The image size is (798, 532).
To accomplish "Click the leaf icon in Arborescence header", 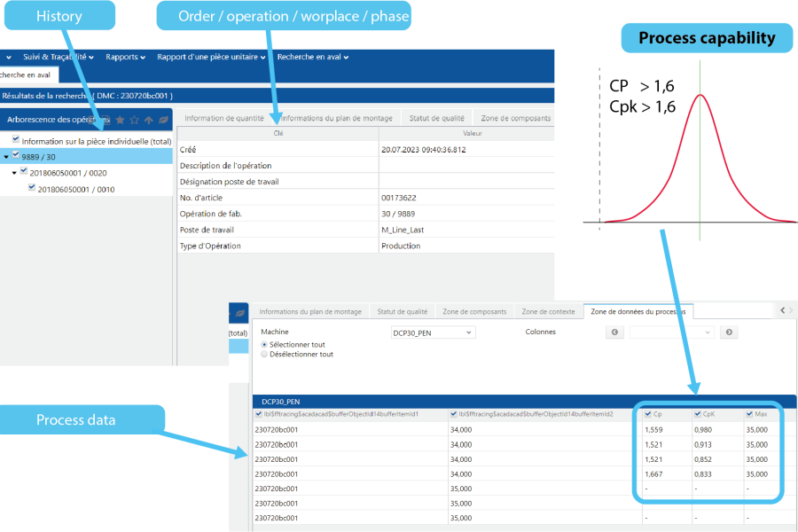I will coord(163,120).
